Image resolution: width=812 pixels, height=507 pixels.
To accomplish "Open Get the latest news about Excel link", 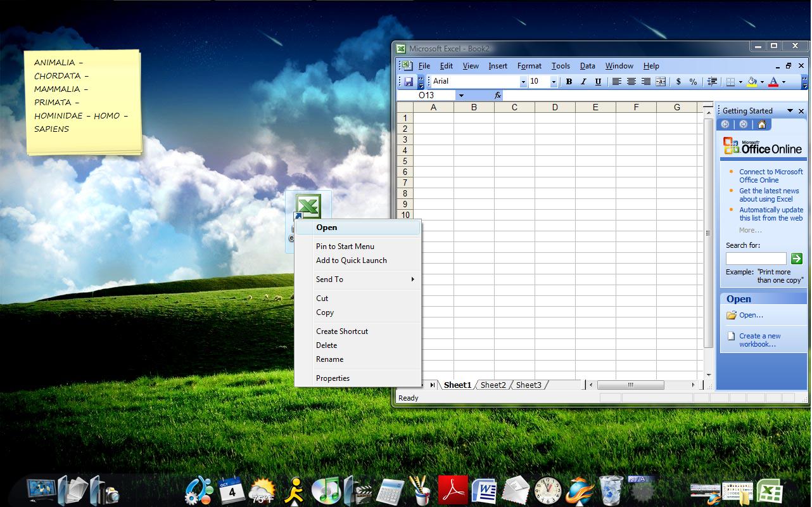I will [x=769, y=195].
